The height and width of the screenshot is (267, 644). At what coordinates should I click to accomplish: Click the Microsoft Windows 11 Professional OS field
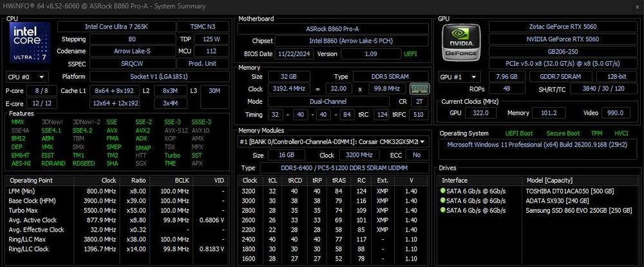538,148
